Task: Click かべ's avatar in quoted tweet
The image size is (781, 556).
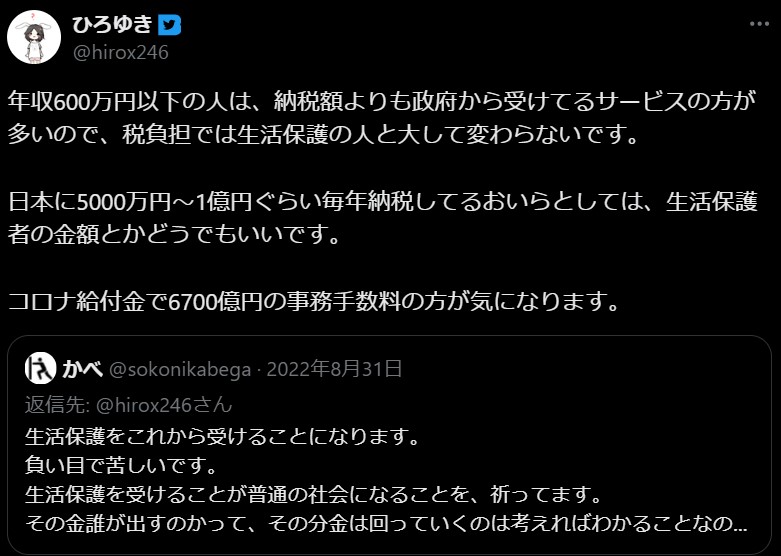Action: click(41, 369)
